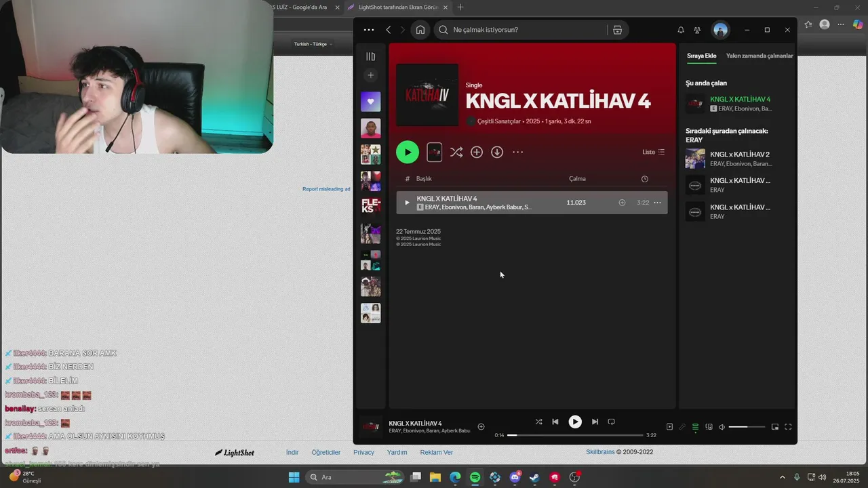Toggle repeat in the player bar

point(611,422)
